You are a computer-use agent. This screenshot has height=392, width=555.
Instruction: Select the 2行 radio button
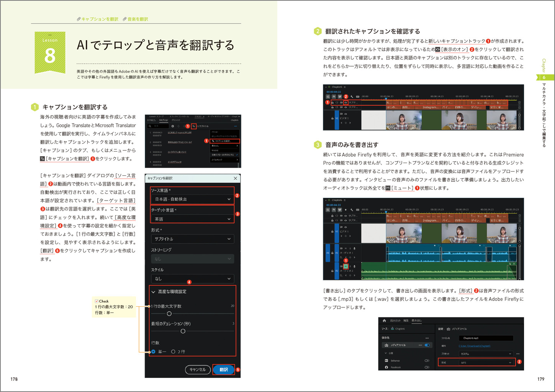(174, 351)
